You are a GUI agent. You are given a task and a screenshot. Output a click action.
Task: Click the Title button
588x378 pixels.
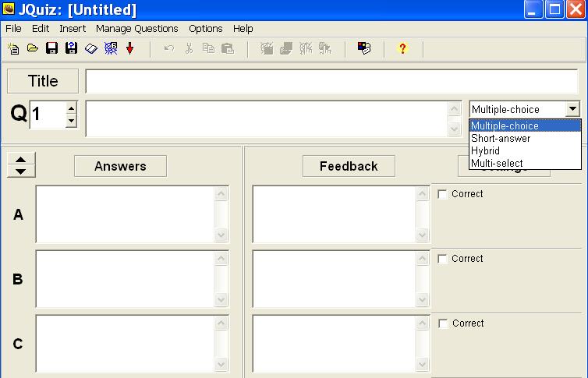tap(43, 81)
